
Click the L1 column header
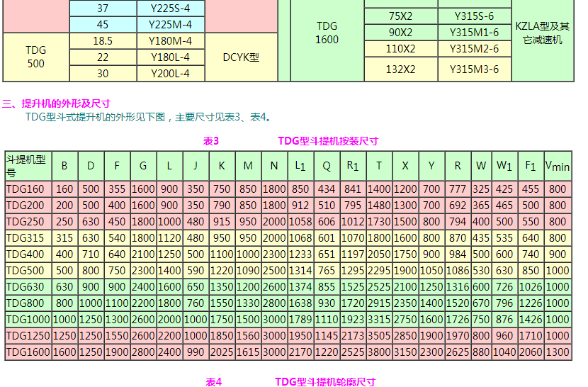tap(300, 166)
